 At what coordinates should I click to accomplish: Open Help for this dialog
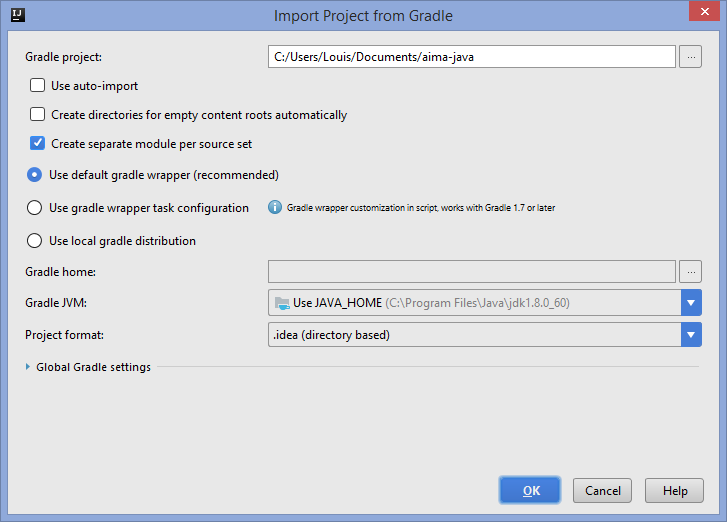tap(675, 491)
